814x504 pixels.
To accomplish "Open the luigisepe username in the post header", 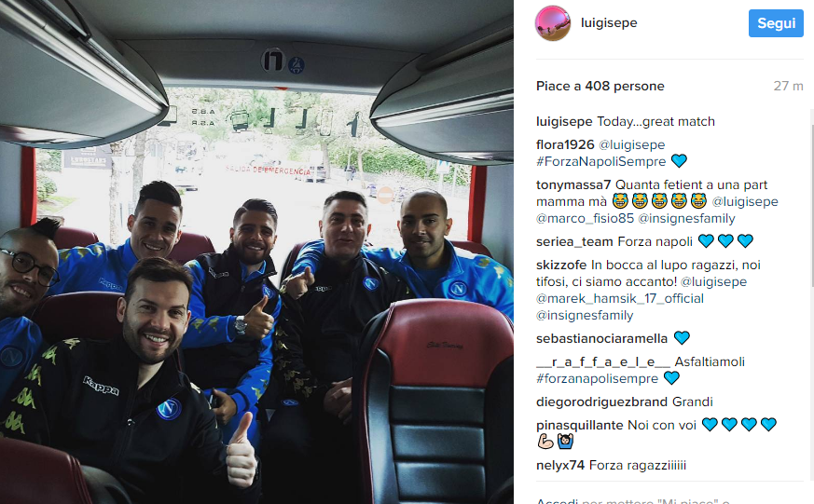I will click(x=609, y=22).
